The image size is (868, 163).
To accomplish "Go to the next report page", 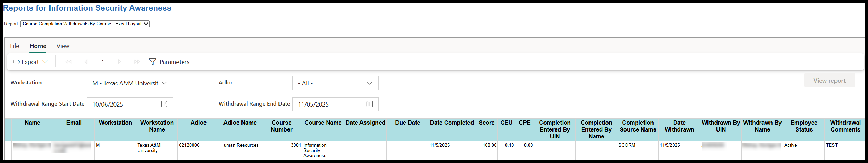I will [119, 62].
